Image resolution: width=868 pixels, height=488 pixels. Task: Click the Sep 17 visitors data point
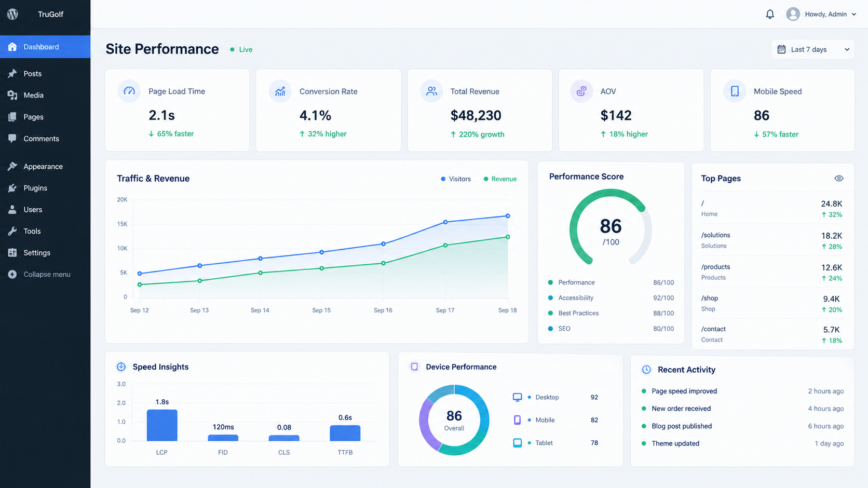[445, 222]
